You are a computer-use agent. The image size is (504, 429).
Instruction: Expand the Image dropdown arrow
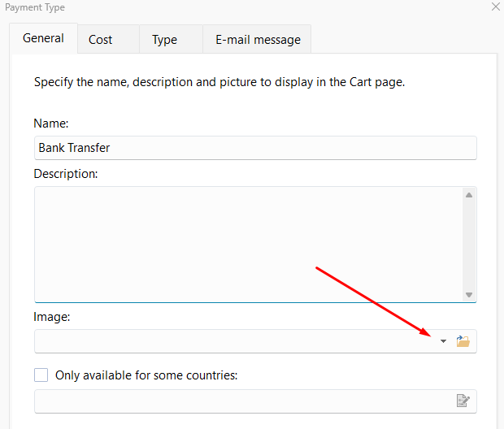[x=443, y=341]
